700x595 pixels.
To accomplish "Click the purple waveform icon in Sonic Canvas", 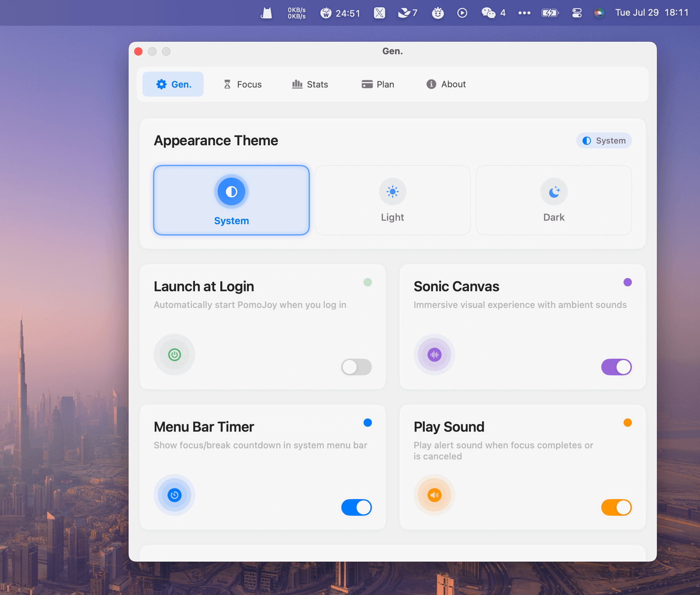I will point(434,355).
